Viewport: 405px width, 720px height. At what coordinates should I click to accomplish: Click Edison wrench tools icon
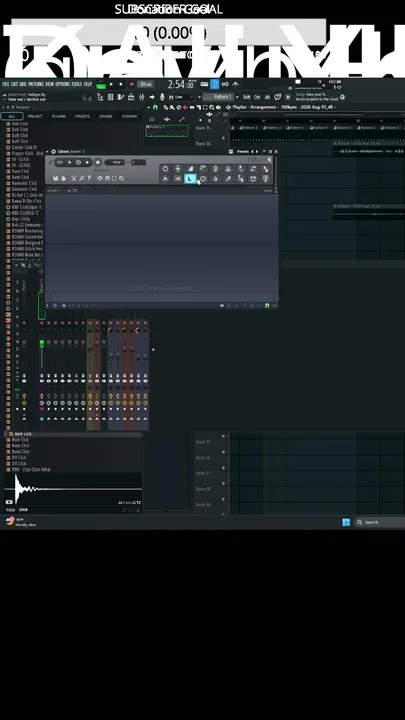click(x=82, y=178)
